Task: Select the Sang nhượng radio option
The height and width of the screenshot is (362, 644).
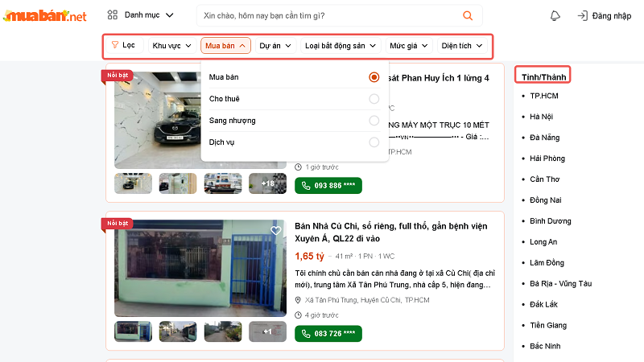Action: coord(374,121)
